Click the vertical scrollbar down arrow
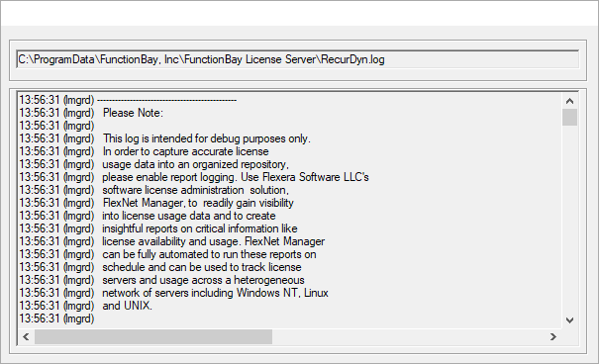Viewport: 599px width, 364px height. (x=569, y=320)
